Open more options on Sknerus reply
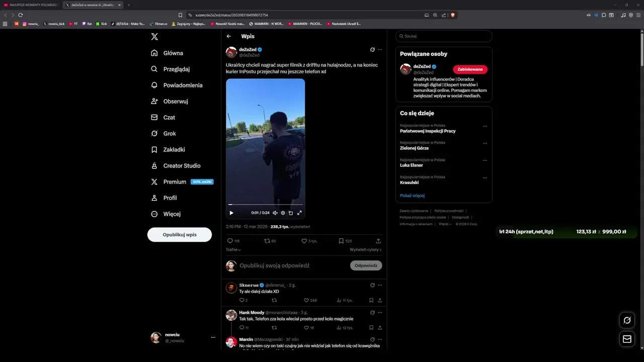Image resolution: width=644 pixels, height=362 pixels. pos(380,285)
